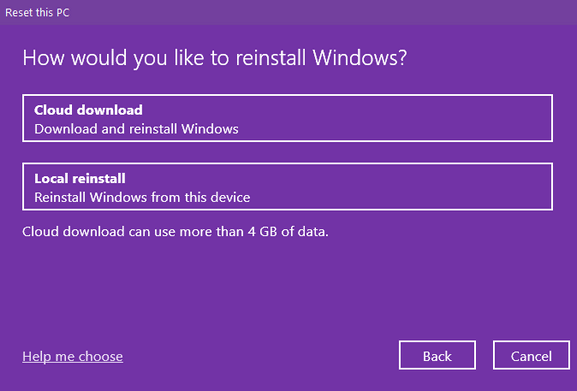Image resolution: width=577 pixels, height=391 pixels.
Task: Choose the Cloud download option
Action: [287, 118]
